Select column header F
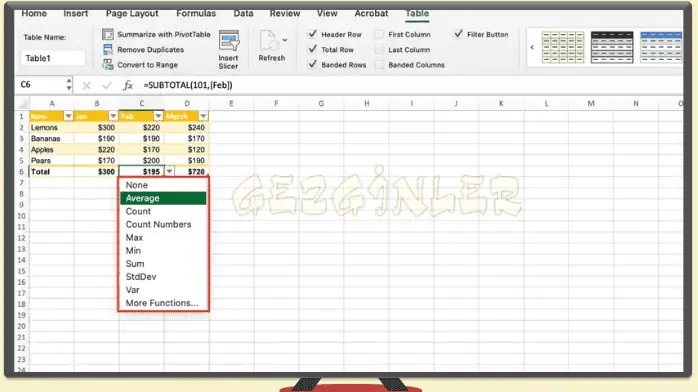The image size is (698, 392). (x=276, y=104)
